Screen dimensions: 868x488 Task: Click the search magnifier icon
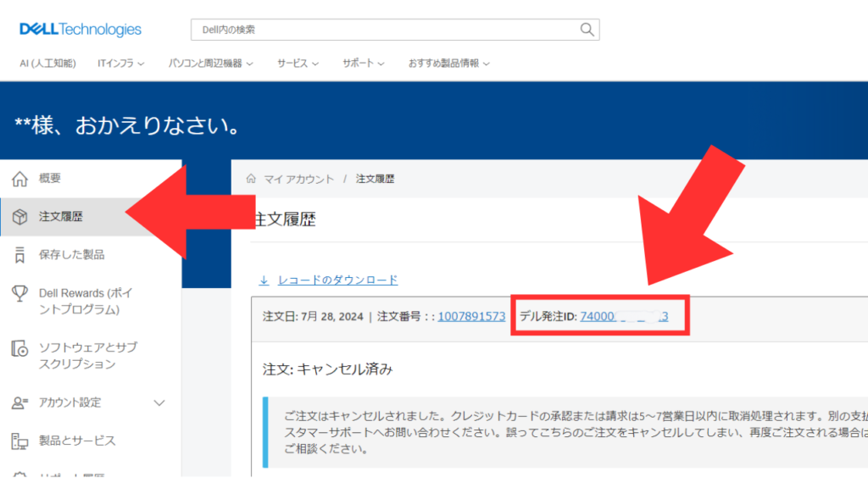coord(587,30)
